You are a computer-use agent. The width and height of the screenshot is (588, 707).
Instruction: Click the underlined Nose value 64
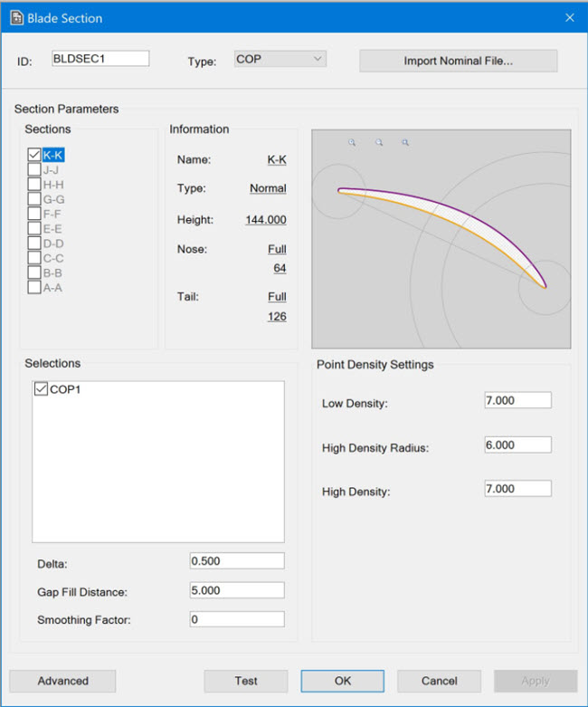pos(280,268)
